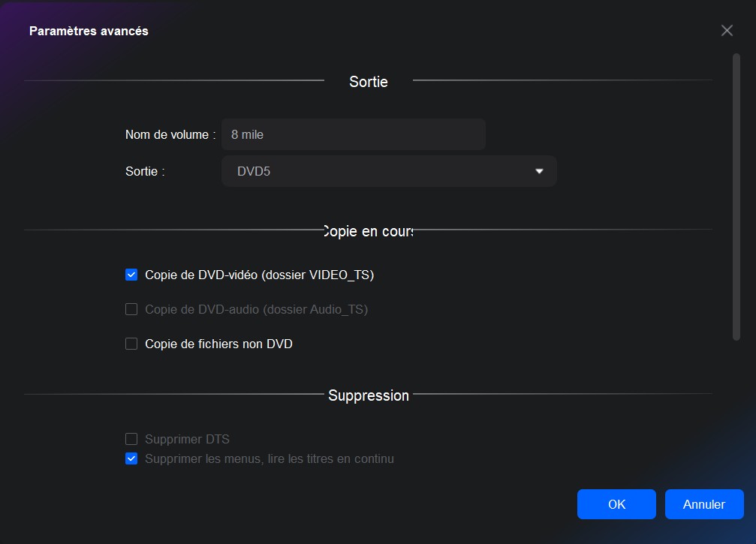Toggle Supprimer les menus, lire les titres
Image resolution: width=756 pixels, height=544 pixels.
(x=131, y=458)
